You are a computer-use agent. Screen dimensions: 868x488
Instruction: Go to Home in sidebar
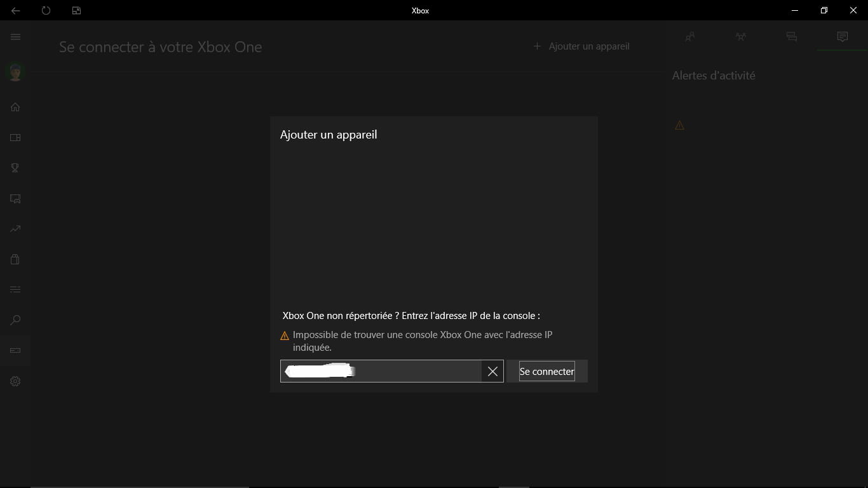point(15,107)
